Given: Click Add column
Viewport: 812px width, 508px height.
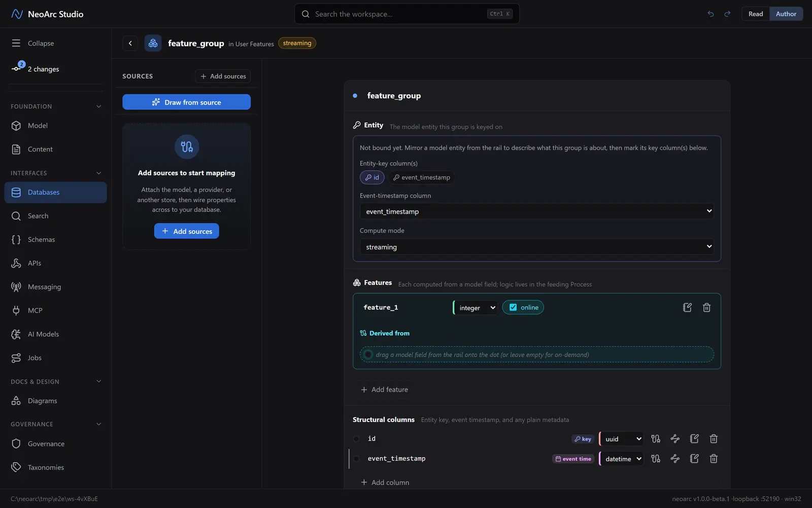Looking at the screenshot, I should [x=385, y=482].
